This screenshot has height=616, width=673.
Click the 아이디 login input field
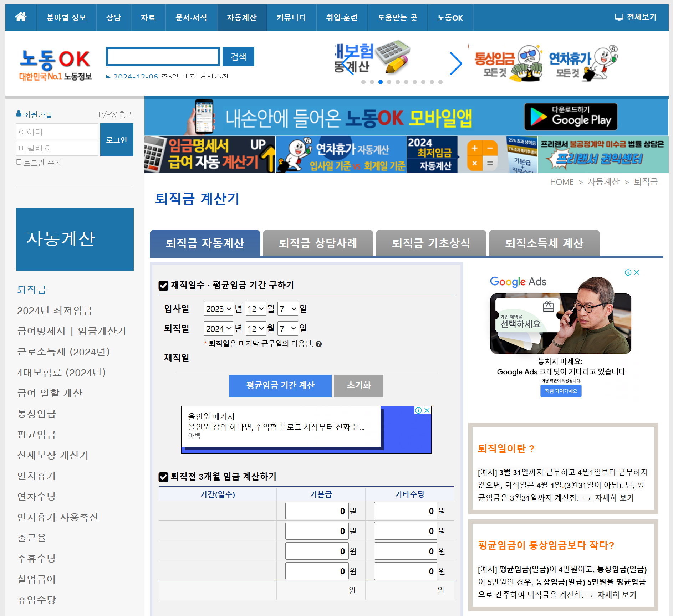click(57, 131)
